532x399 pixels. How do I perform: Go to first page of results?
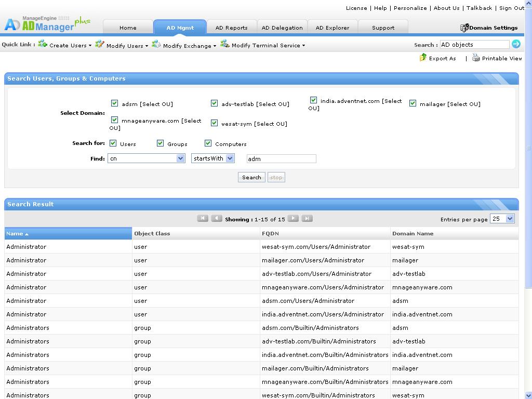coord(203,219)
